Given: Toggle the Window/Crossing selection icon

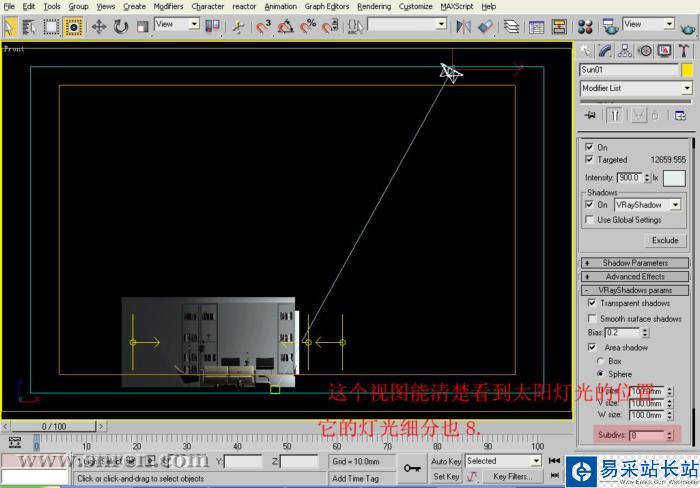Looking at the screenshot, I should 73,27.
